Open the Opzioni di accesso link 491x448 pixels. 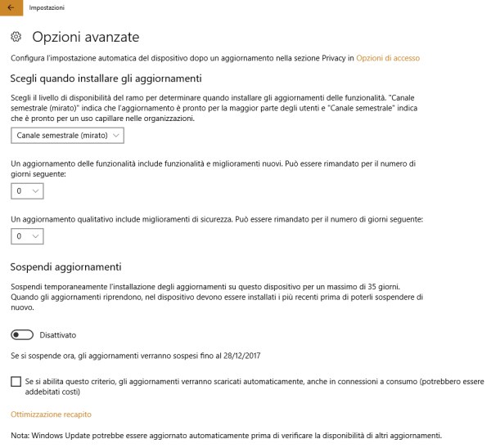coord(388,58)
